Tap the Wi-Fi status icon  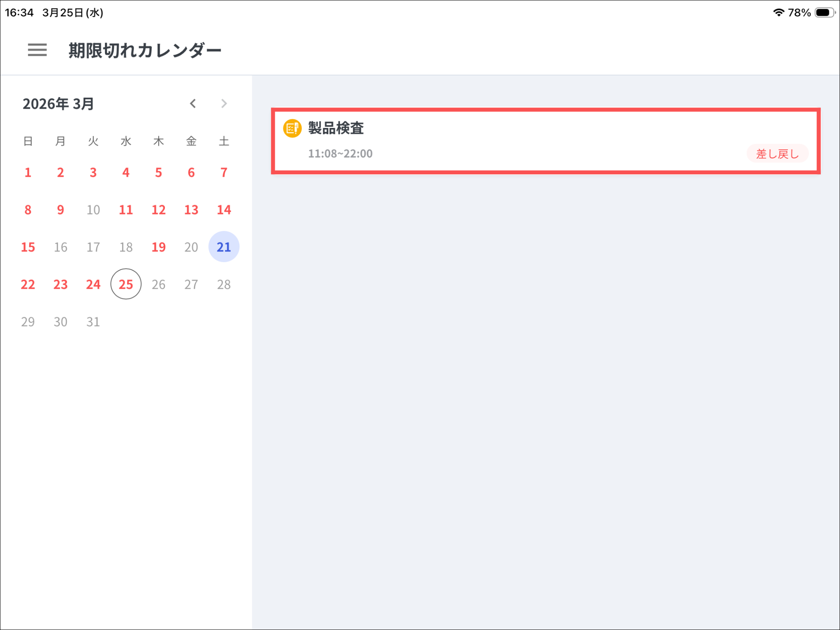(x=778, y=12)
